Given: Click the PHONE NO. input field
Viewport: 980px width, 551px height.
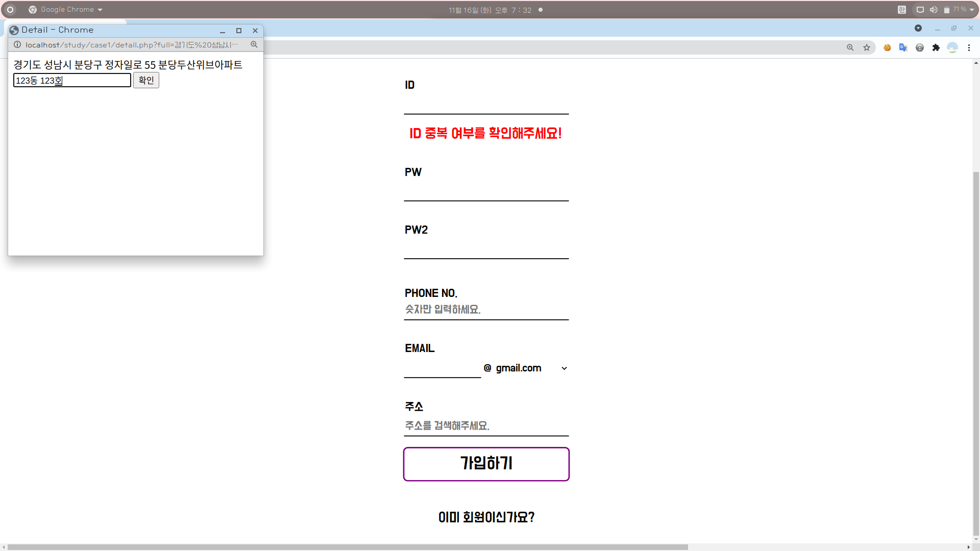Looking at the screenshot, I should pyautogui.click(x=486, y=310).
